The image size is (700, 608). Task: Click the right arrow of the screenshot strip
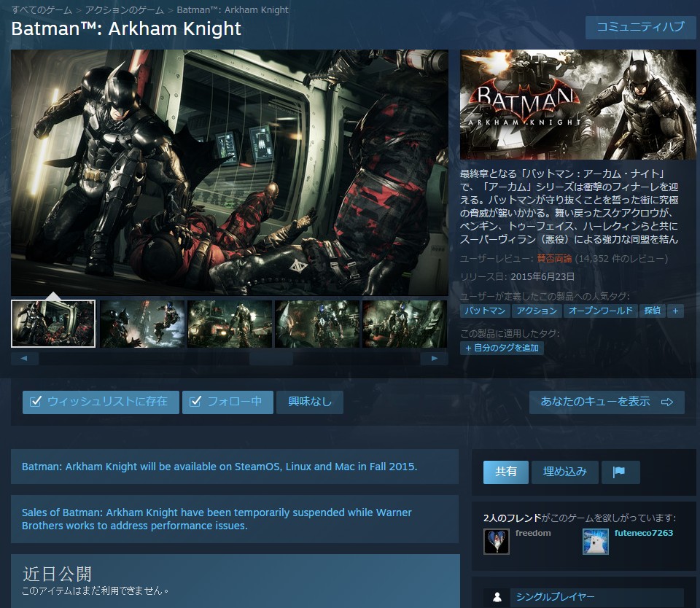pyautogui.click(x=434, y=359)
